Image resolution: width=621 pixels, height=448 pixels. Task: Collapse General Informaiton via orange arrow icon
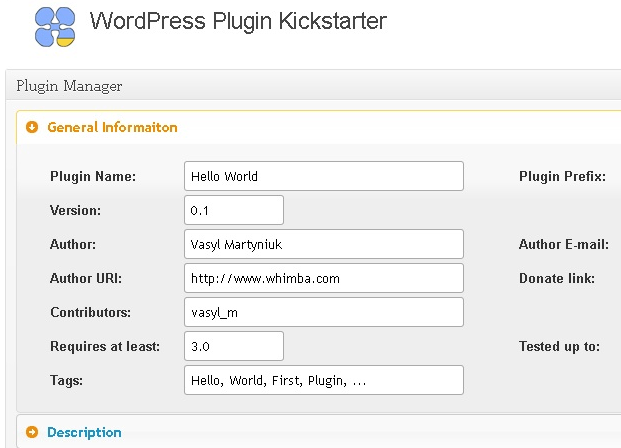(32, 127)
